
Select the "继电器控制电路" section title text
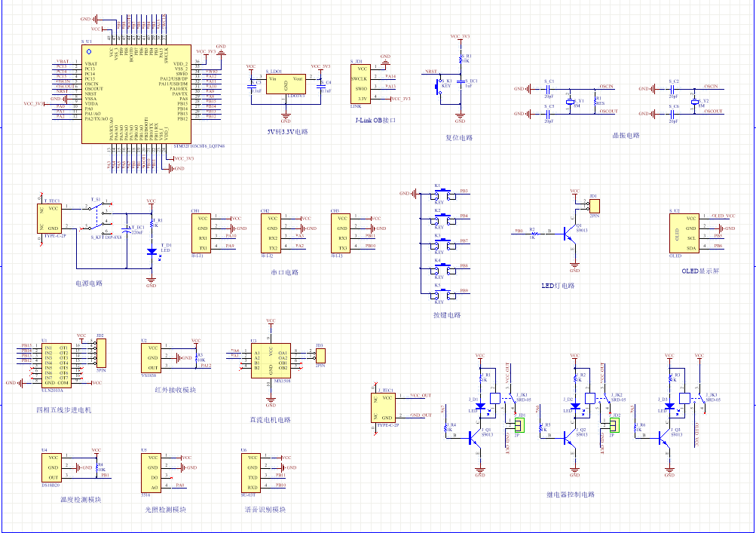click(x=570, y=495)
